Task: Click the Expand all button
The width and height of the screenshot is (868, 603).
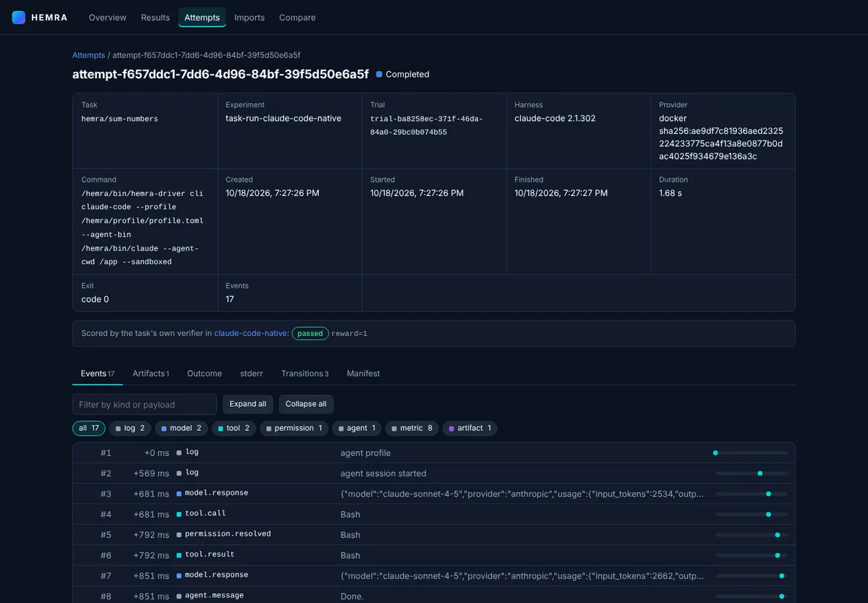Action: click(x=248, y=404)
